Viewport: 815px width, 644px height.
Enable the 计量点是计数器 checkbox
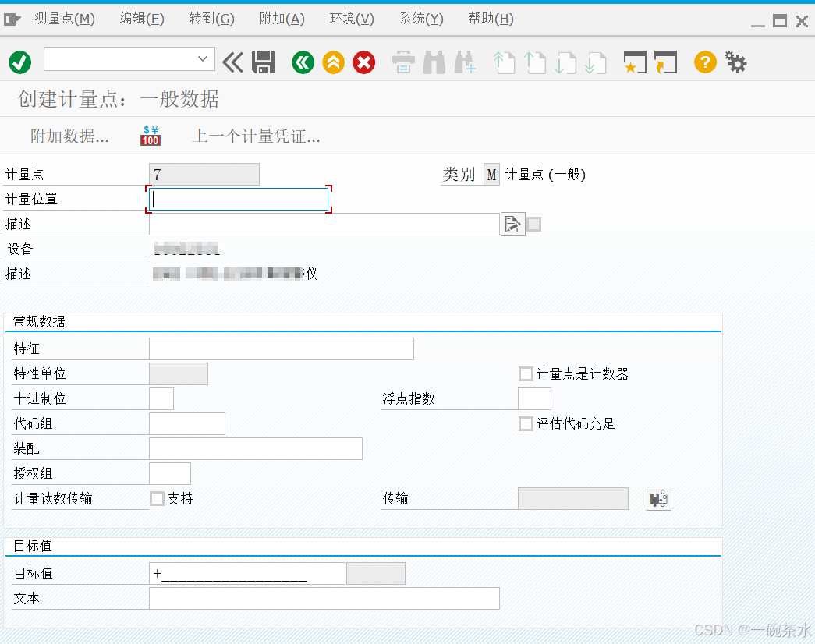tap(526, 373)
